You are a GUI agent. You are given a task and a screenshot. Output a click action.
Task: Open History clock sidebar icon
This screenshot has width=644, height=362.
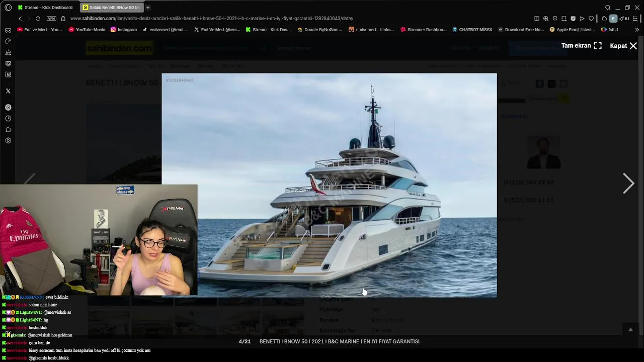point(8,118)
